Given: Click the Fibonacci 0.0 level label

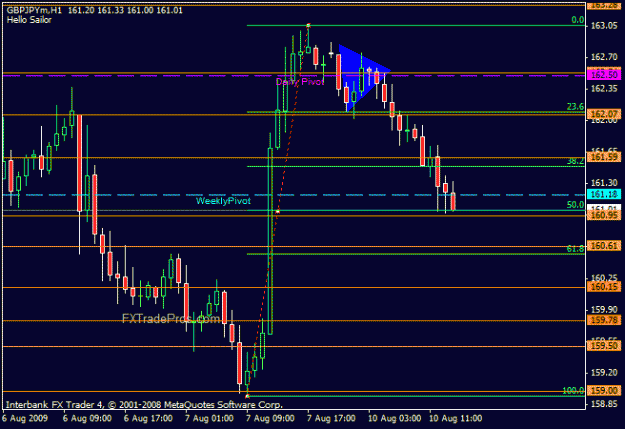Looking at the screenshot, I should (578, 20).
